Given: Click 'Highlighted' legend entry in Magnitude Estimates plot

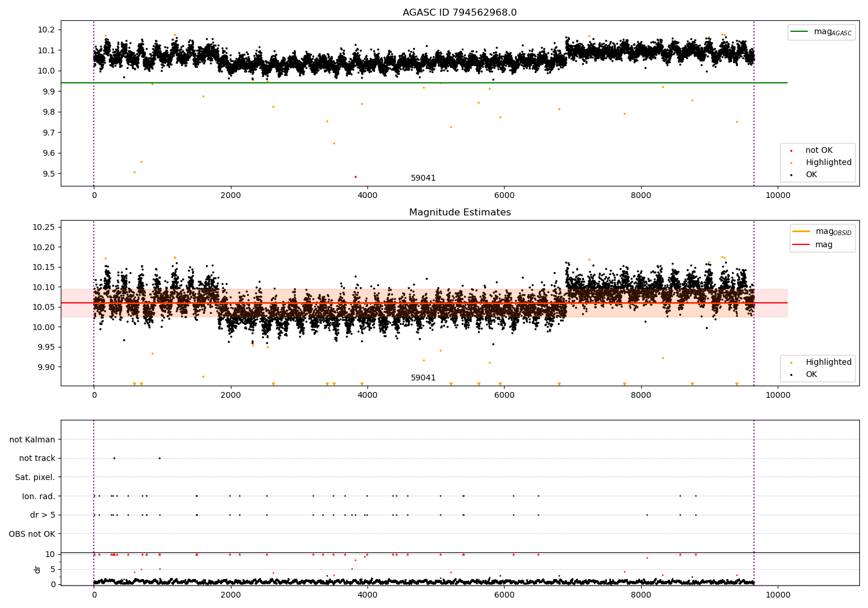Looking at the screenshot, I should tap(829, 362).
